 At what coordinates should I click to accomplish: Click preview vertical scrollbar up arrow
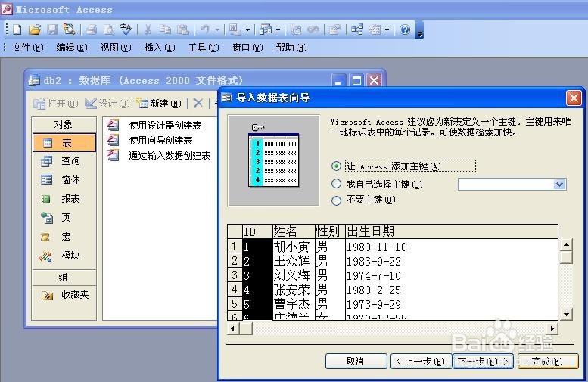[566, 245]
